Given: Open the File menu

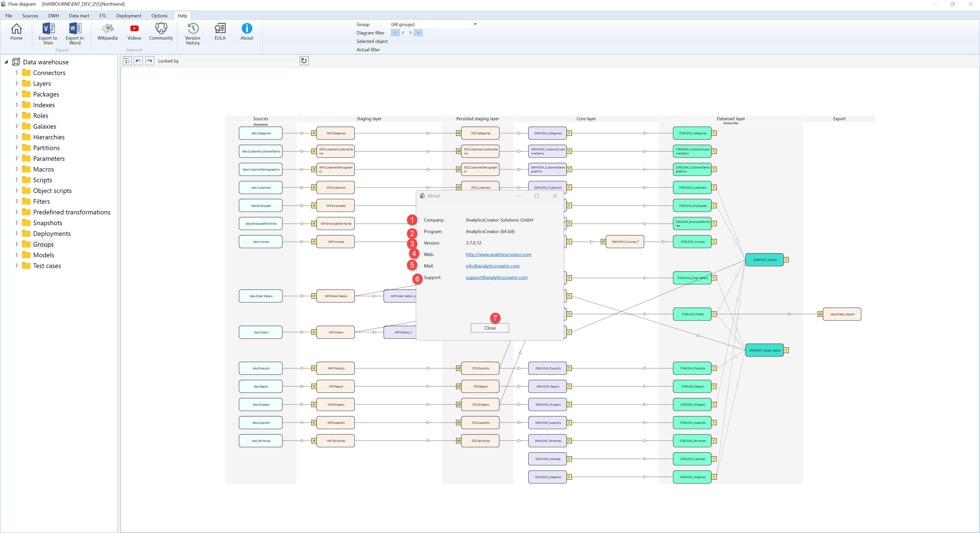Looking at the screenshot, I should tap(9, 16).
